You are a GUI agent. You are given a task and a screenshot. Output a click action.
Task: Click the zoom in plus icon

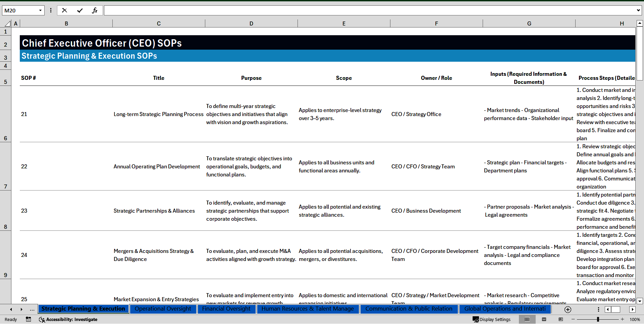(x=623, y=319)
